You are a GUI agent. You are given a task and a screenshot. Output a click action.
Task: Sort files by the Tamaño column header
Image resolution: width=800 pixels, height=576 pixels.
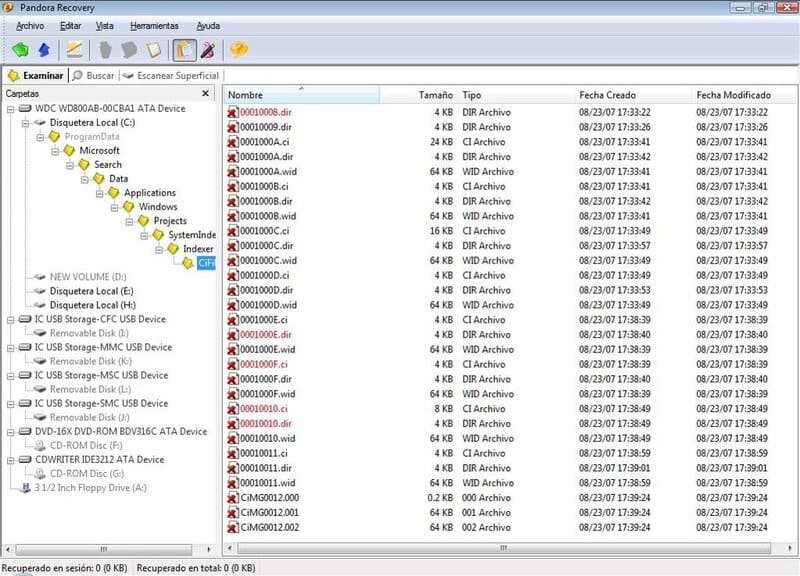click(435, 95)
